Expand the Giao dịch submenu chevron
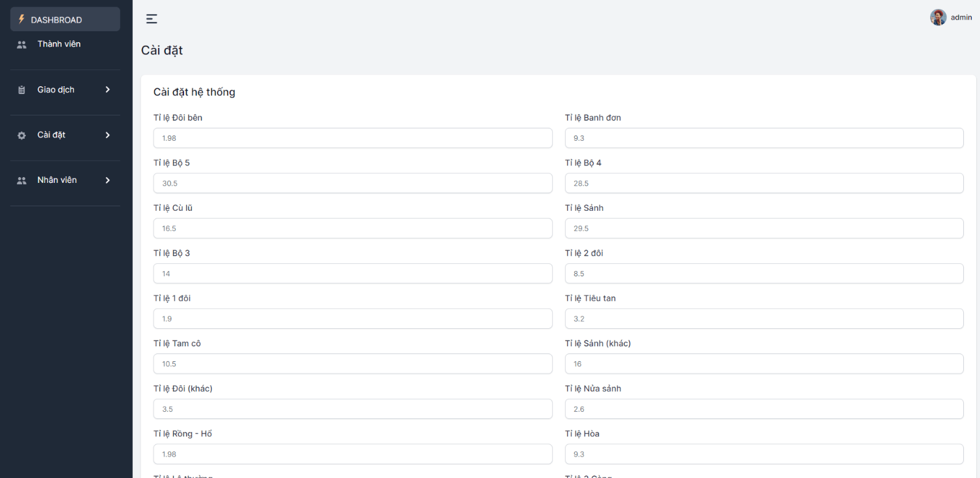 tap(108, 90)
